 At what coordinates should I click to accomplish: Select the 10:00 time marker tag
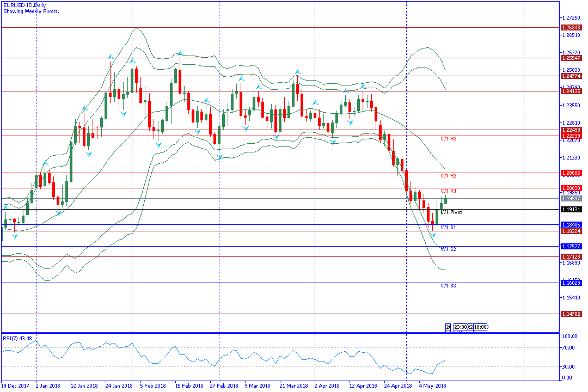click(x=481, y=327)
